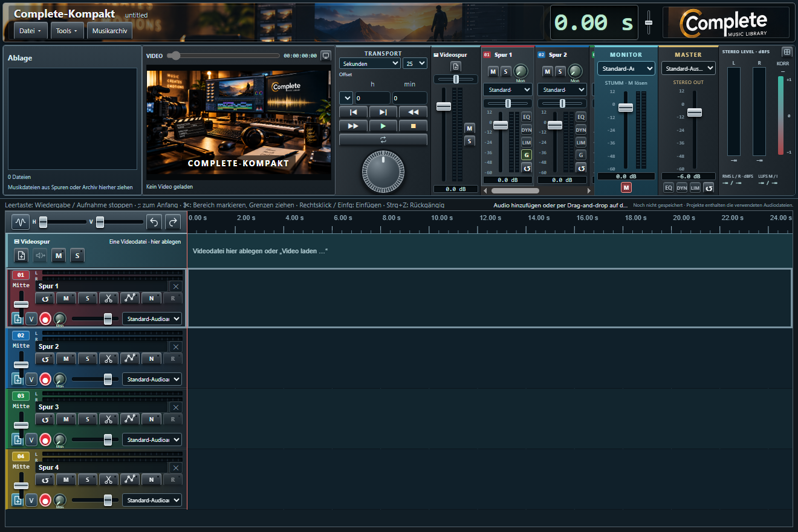
Task: Click the rewind button in Transport
Action: pos(413,112)
